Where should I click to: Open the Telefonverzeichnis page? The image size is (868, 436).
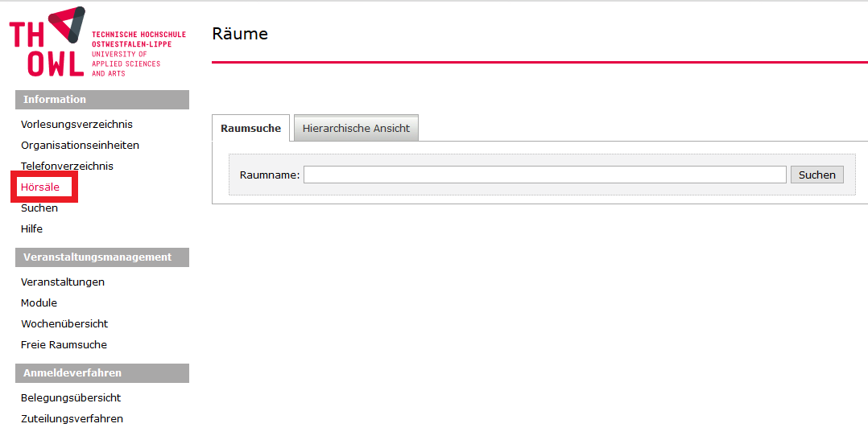pos(67,167)
